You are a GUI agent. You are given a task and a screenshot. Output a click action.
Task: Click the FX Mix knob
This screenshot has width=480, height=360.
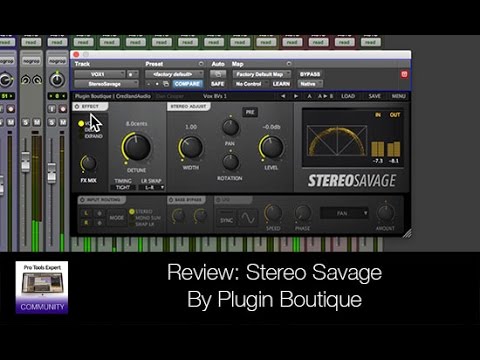click(88, 163)
